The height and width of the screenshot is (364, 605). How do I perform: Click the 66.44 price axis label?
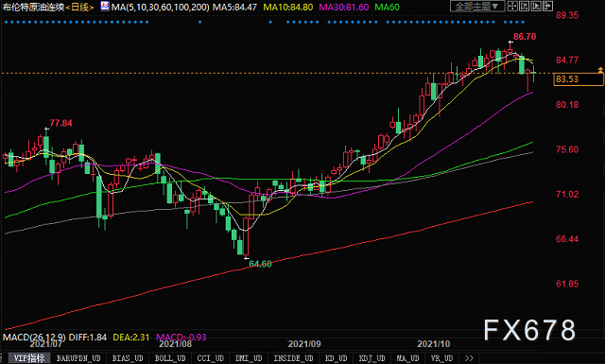567,239
